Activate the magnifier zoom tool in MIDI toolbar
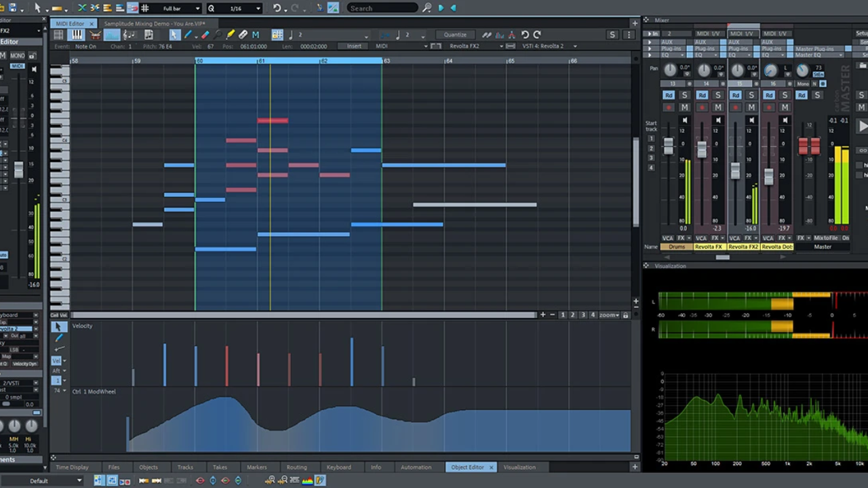868x488 pixels. (x=218, y=35)
